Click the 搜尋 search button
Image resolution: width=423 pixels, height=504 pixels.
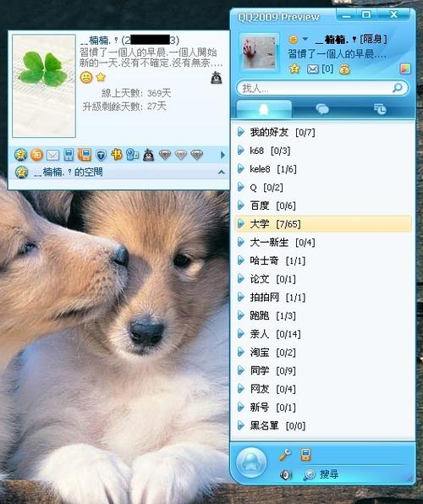coord(321,474)
